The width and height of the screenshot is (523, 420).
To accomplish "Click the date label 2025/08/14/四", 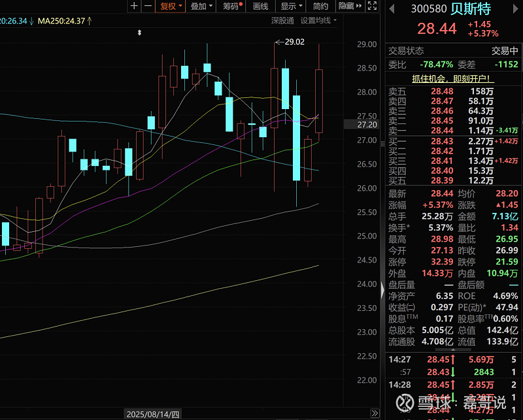I will (x=153, y=414).
